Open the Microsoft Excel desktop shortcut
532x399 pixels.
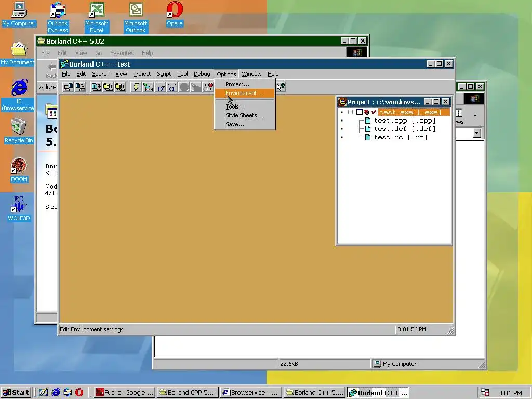click(97, 17)
